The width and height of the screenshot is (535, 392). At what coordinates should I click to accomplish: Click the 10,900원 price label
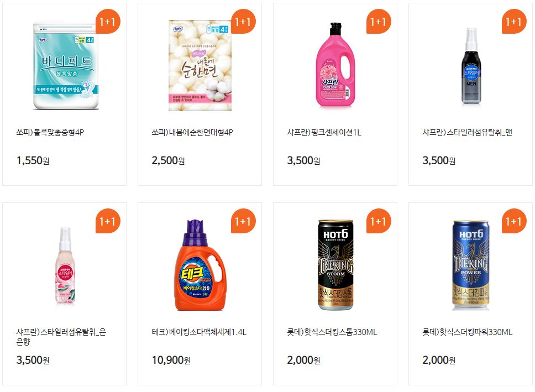[x=171, y=360]
